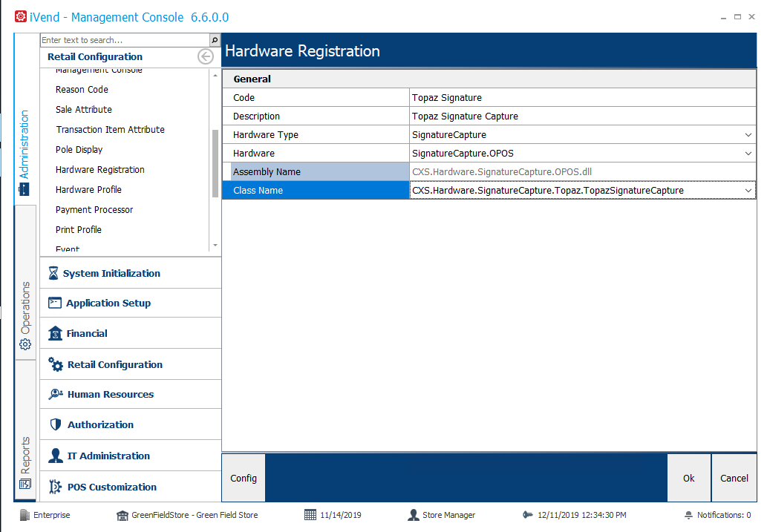Screen dimensions: 767x532
Task: Click the Assembly Name value field
Action: tap(582, 172)
